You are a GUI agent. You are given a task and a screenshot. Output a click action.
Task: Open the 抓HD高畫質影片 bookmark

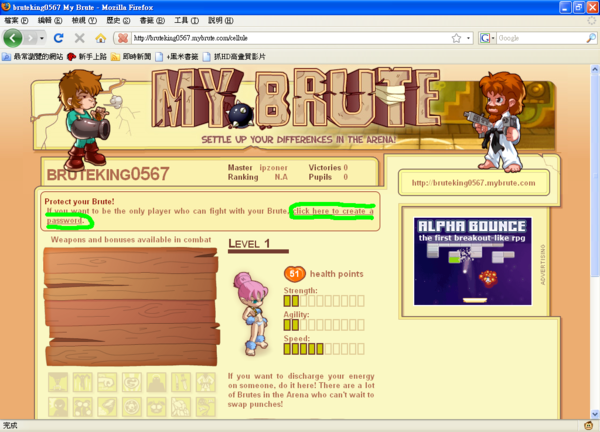(234, 57)
